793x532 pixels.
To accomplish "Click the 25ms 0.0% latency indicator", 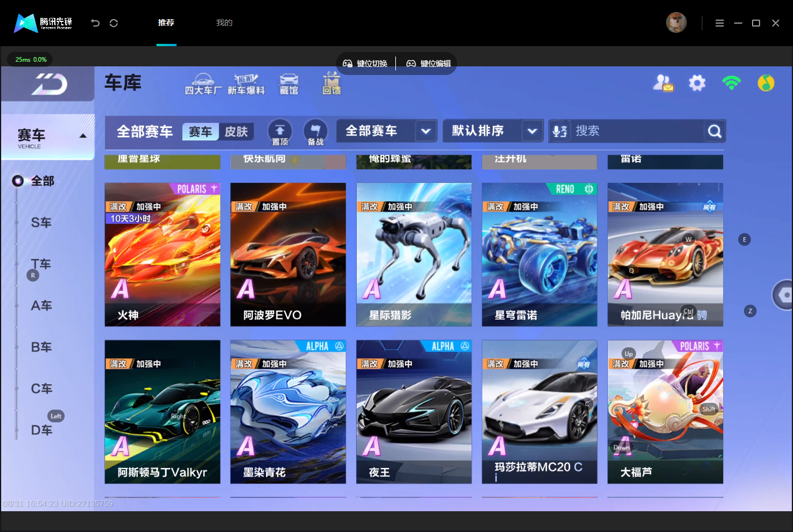I will tap(31, 59).
